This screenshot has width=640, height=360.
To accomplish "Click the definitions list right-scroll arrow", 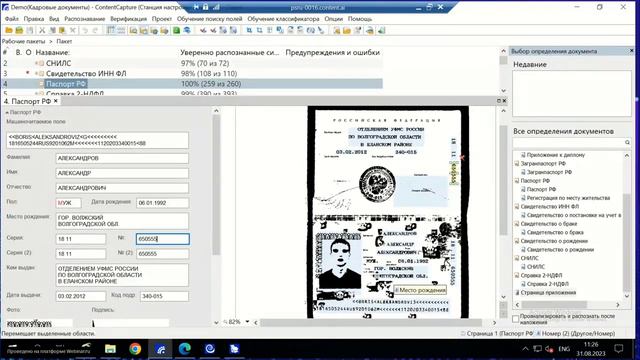I will tap(618, 305).
